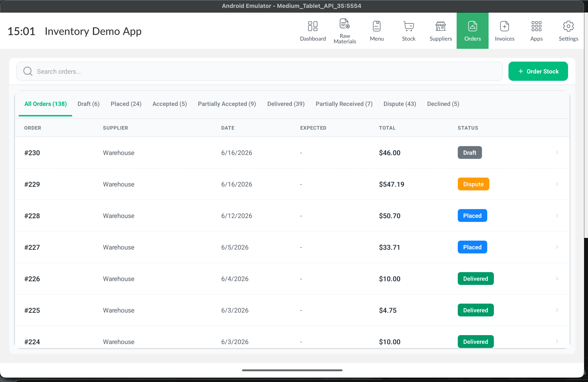Viewport: 588px width, 382px height.
Task: Open the Invoices navigation icon
Action: pyautogui.click(x=504, y=26)
